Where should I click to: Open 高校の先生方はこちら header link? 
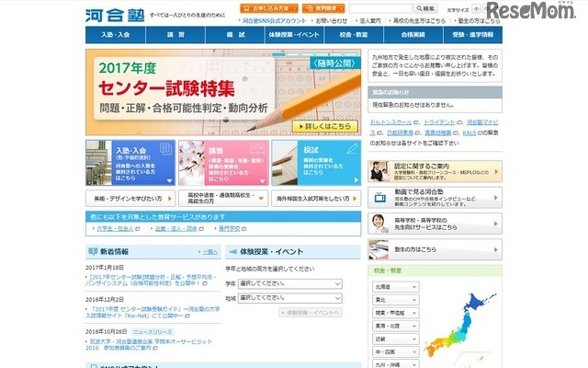pyautogui.click(x=419, y=21)
